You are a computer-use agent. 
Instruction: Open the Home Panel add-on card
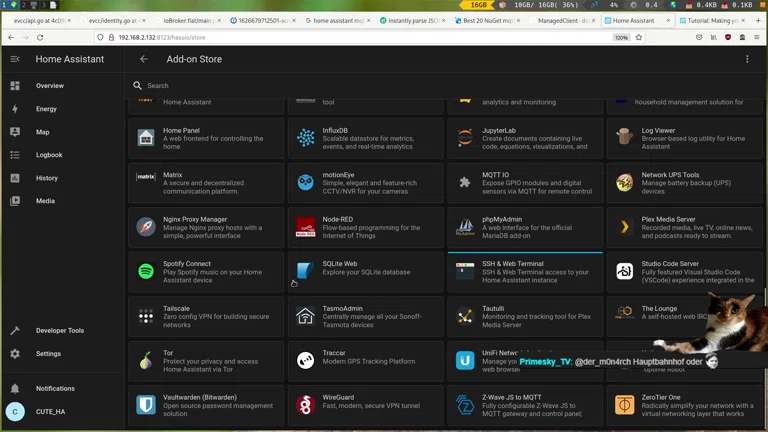pos(206,138)
